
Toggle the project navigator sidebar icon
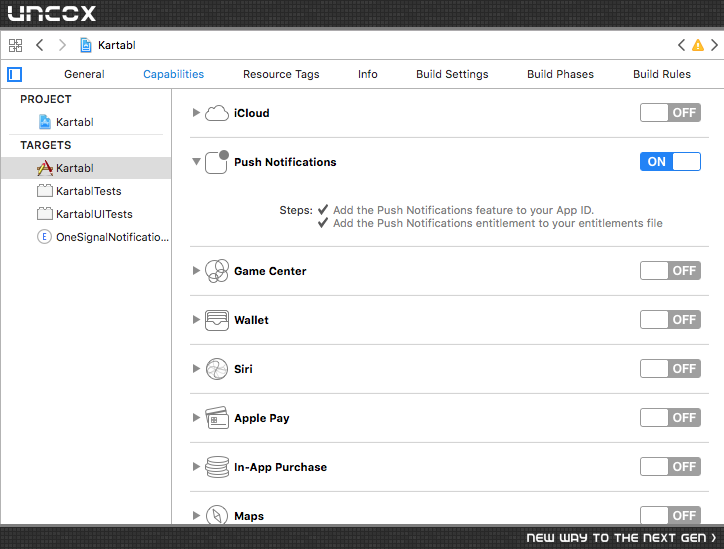(14, 74)
